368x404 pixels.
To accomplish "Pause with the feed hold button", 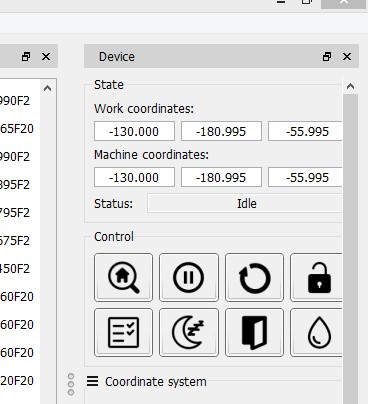I will coord(189,277).
